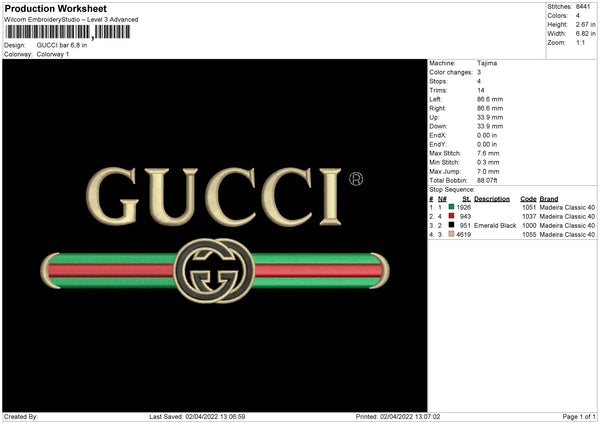The width and height of the screenshot is (600, 424).
Task: Click the Right value 86.6 mm
Action: tap(490, 108)
